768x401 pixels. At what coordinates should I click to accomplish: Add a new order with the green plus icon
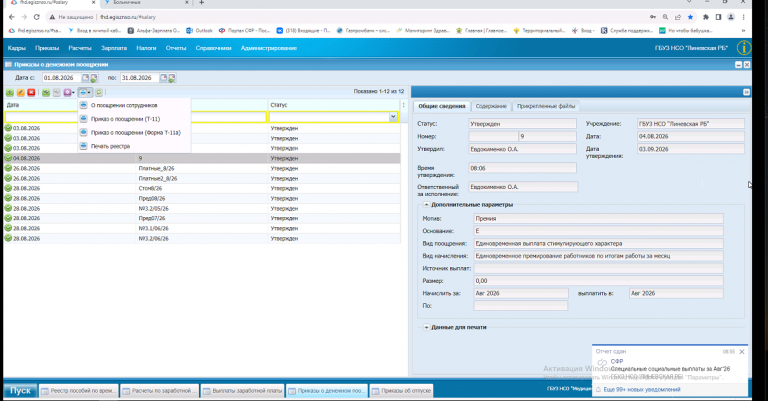coord(10,93)
